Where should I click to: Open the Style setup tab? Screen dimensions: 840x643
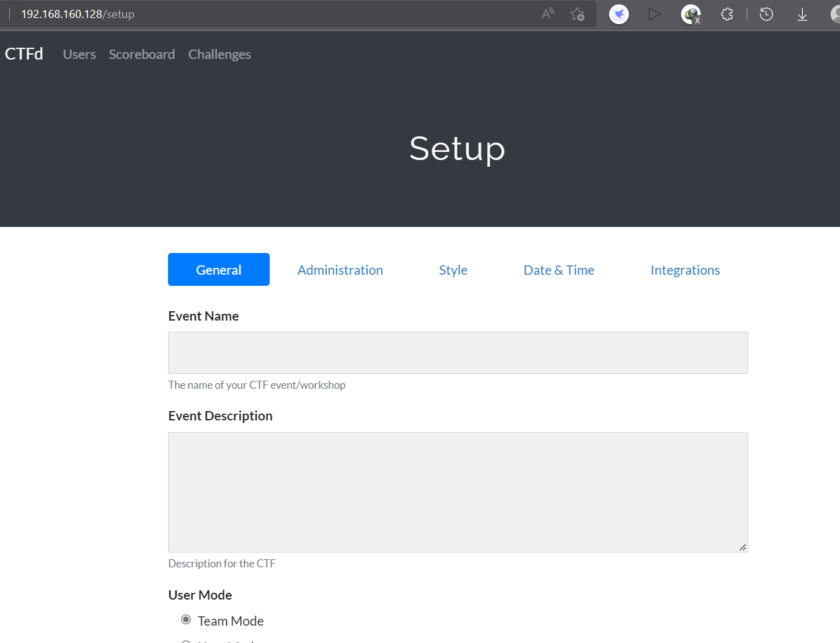coord(453,270)
